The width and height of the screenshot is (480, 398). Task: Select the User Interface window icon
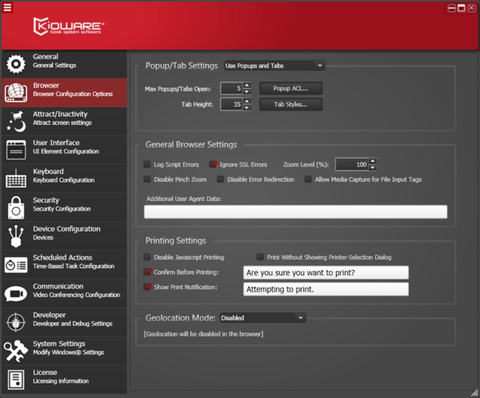coord(16,150)
